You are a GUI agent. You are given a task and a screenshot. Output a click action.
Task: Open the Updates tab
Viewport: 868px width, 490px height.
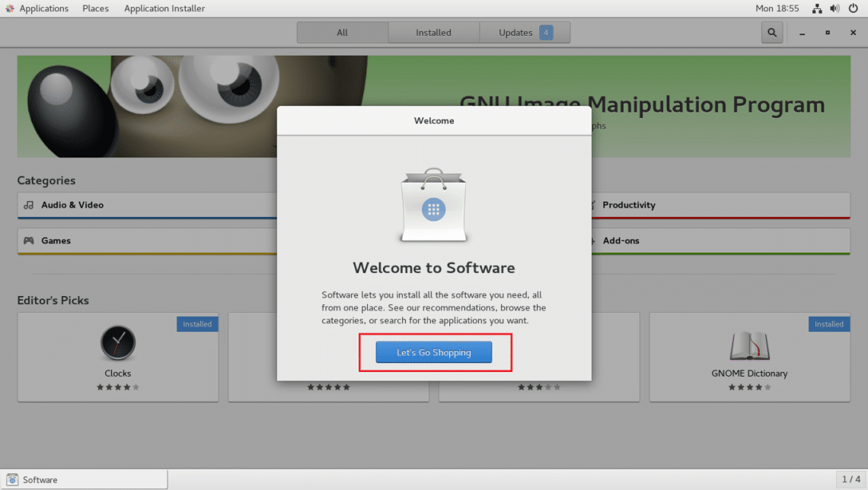tap(525, 33)
